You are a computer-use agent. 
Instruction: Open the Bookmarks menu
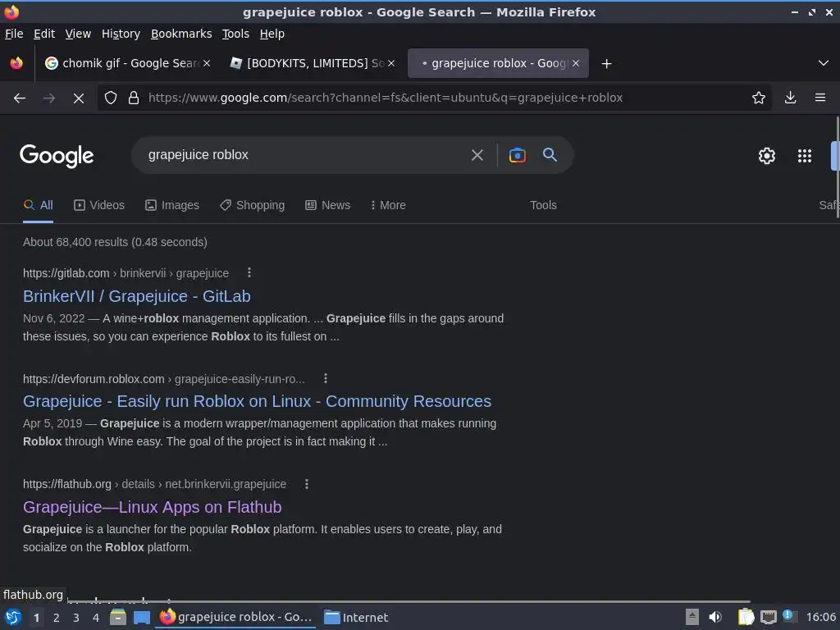click(x=181, y=34)
